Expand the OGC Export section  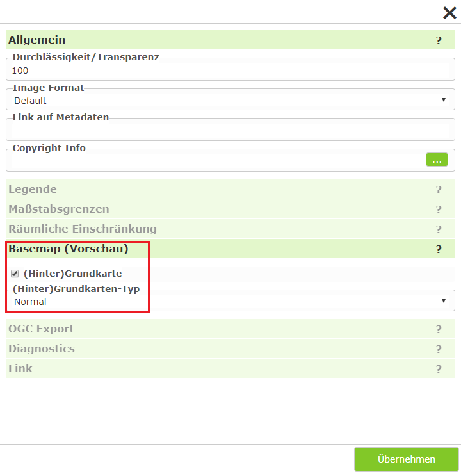(x=230, y=329)
